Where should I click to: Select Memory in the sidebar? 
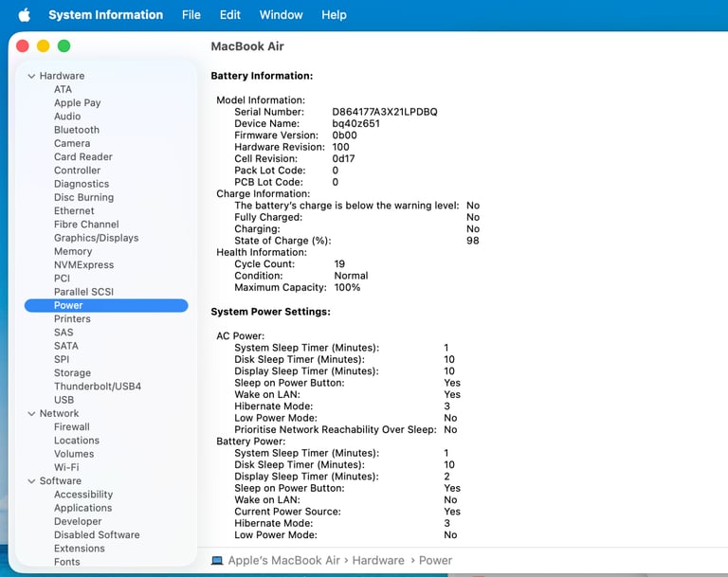(x=73, y=251)
